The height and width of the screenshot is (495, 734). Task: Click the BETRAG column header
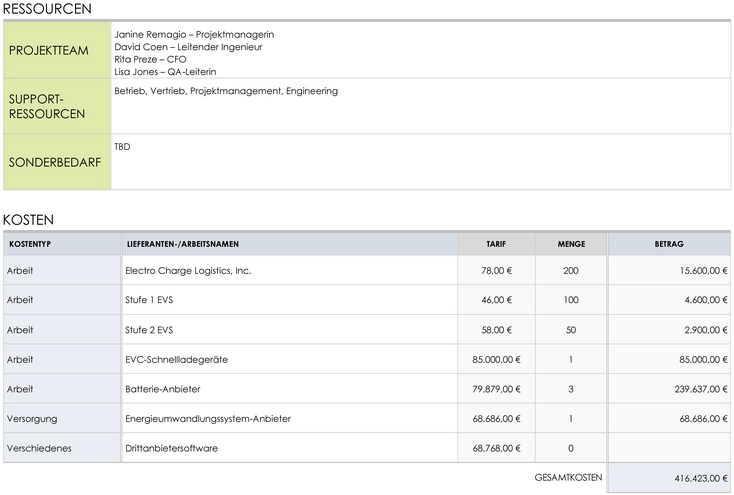tap(669, 244)
